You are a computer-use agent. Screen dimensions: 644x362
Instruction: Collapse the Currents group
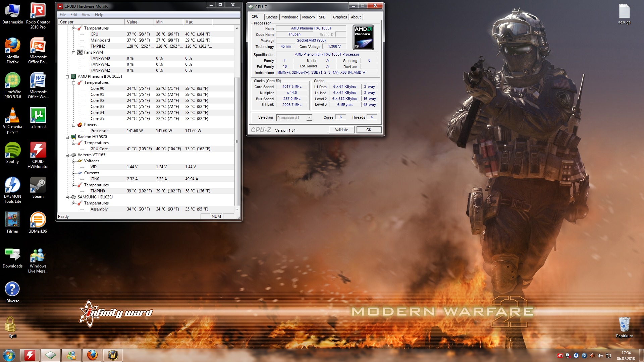(74, 173)
